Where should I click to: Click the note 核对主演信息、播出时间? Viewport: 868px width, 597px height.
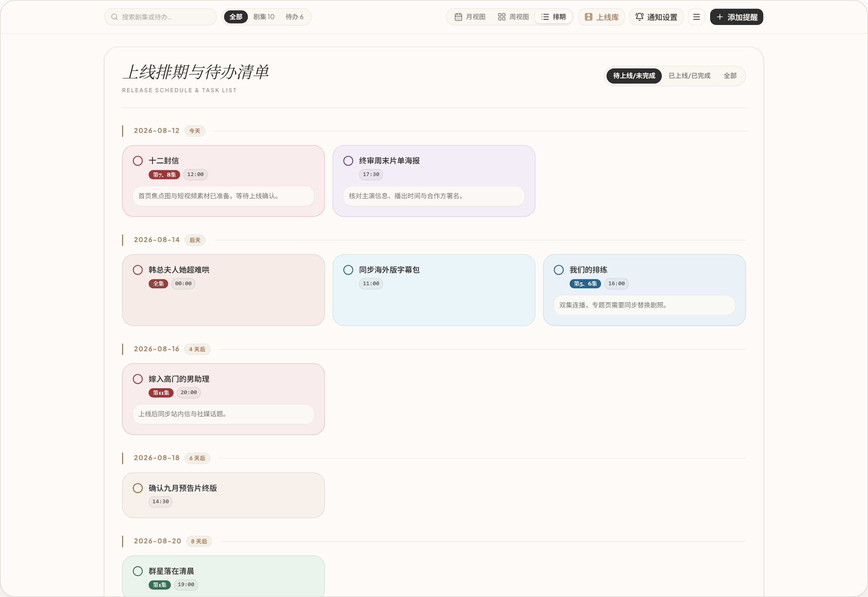pos(434,196)
